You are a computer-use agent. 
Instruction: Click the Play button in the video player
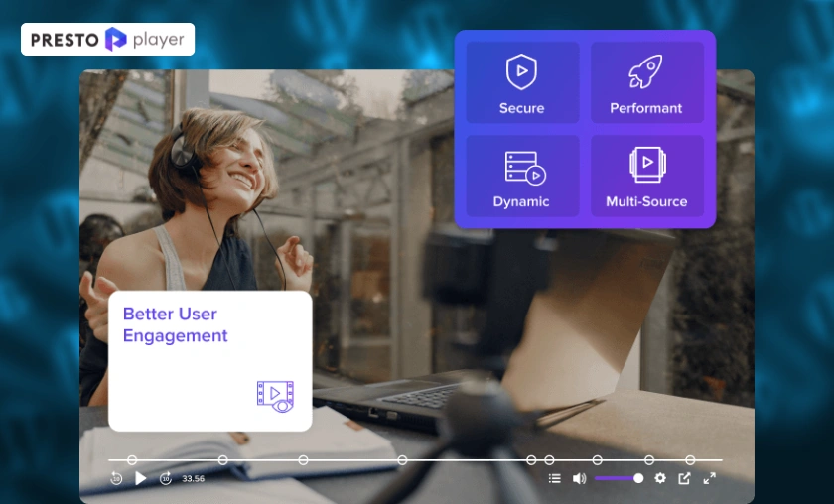click(x=140, y=478)
